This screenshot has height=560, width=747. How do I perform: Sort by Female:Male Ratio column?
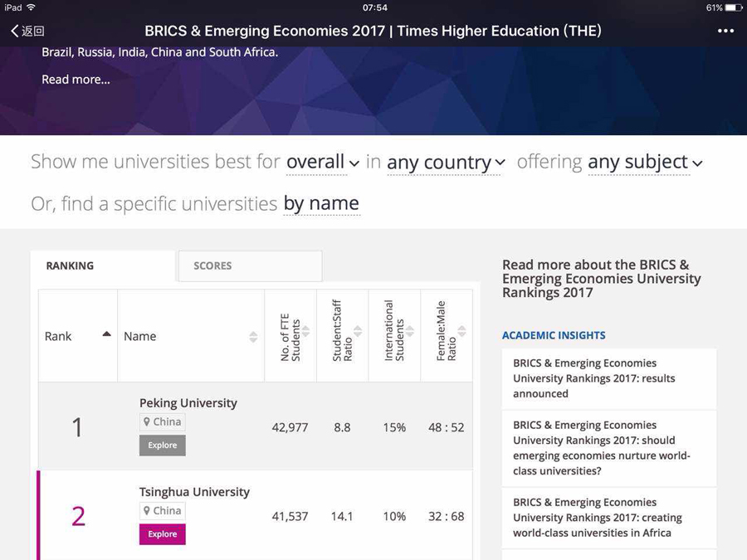click(x=461, y=331)
